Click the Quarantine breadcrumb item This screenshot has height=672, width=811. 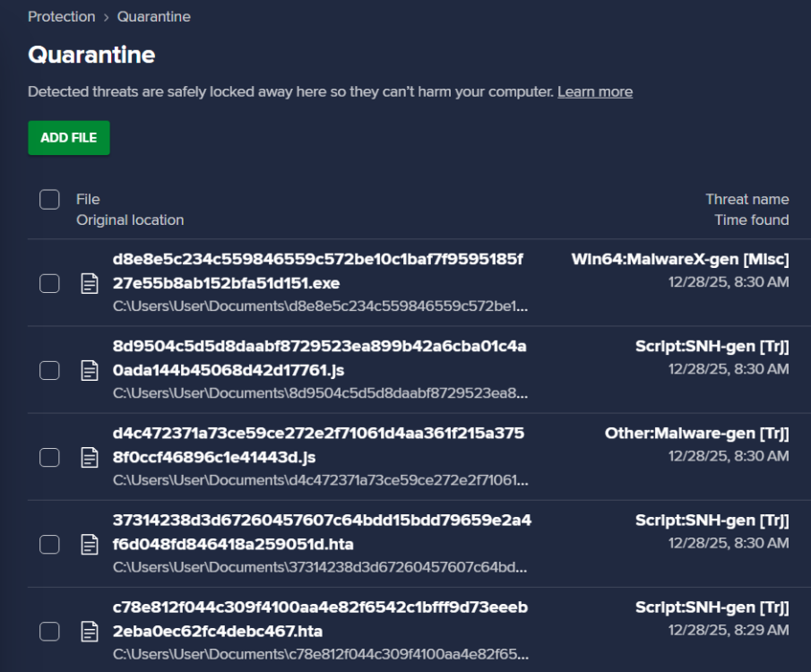click(x=153, y=16)
